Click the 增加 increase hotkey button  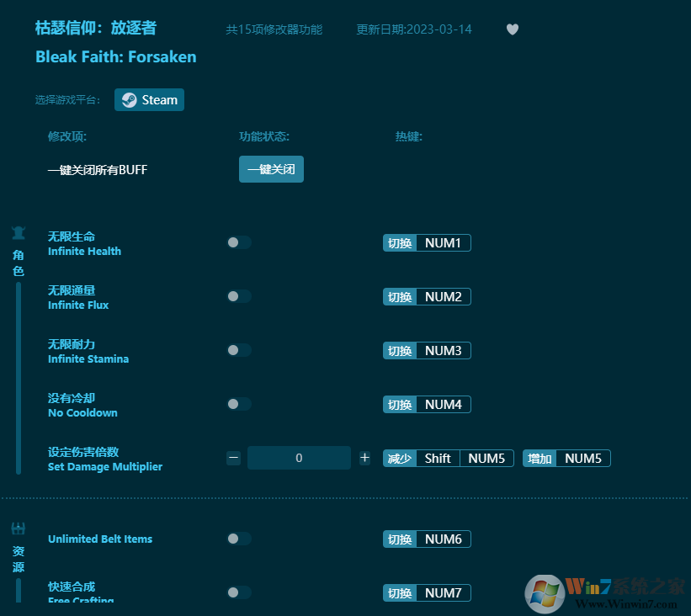(539, 458)
